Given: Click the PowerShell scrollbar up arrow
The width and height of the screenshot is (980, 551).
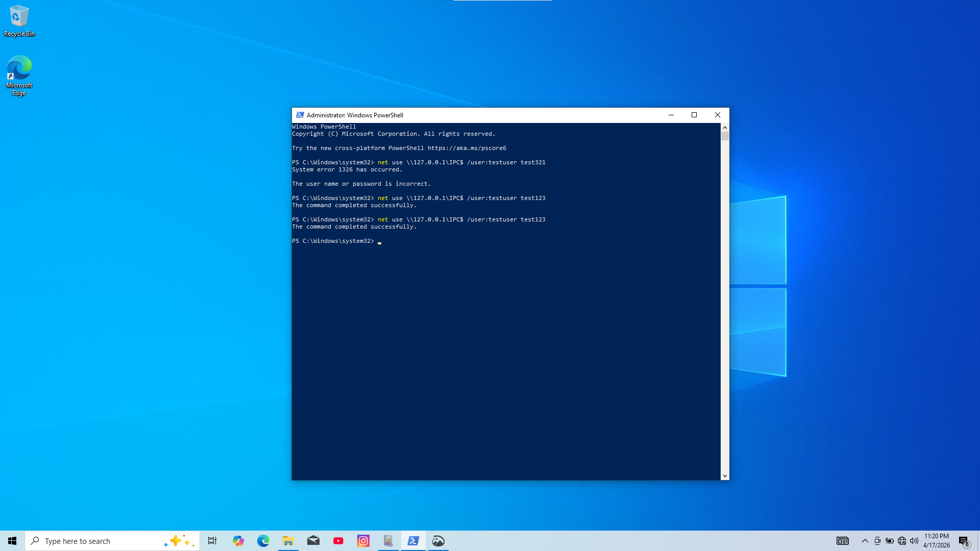Looking at the screenshot, I should coord(725,128).
